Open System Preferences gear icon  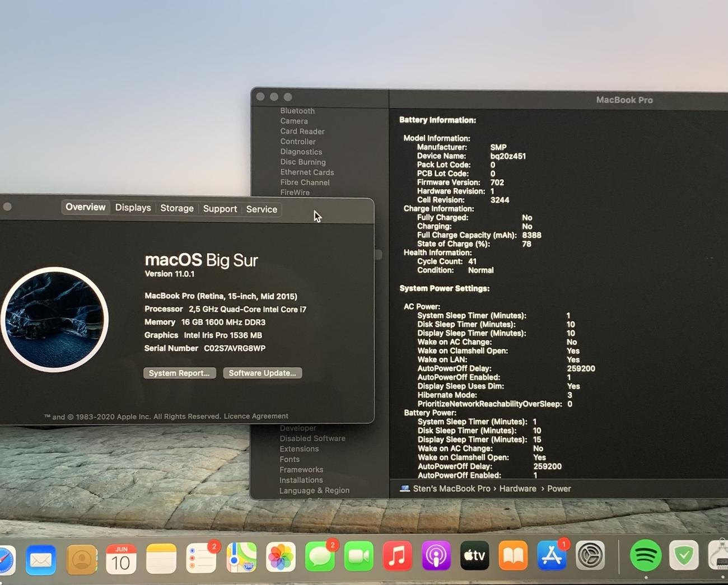coord(590,555)
